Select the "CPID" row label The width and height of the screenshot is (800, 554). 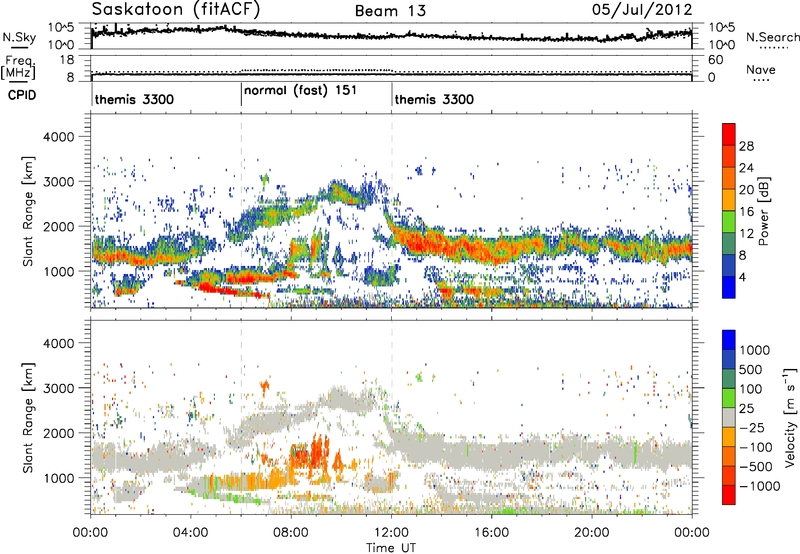tap(22, 95)
